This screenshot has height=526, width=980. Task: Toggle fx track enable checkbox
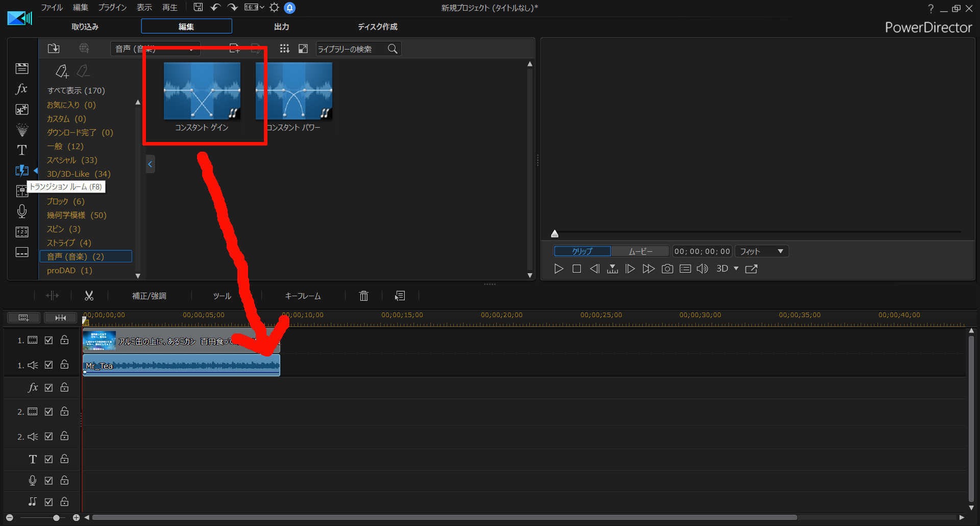(48, 388)
